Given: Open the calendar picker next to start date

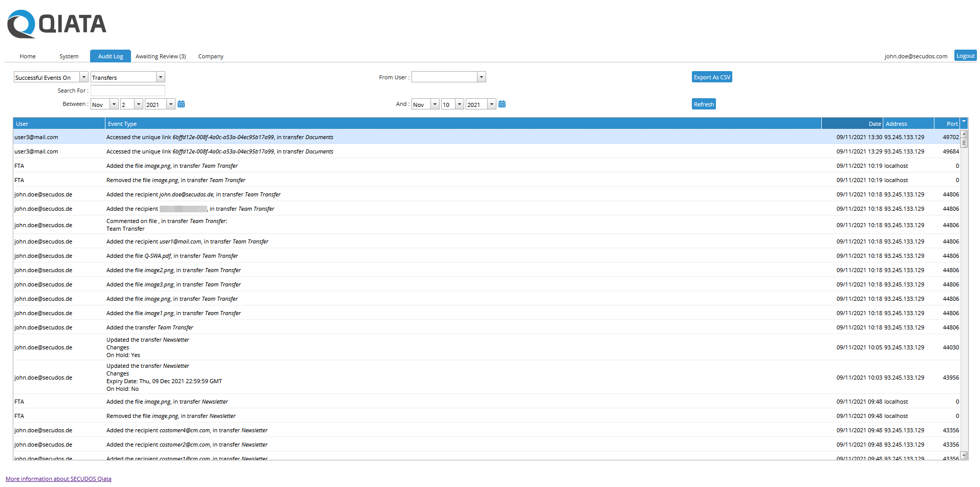Looking at the screenshot, I should click(x=181, y=103).
